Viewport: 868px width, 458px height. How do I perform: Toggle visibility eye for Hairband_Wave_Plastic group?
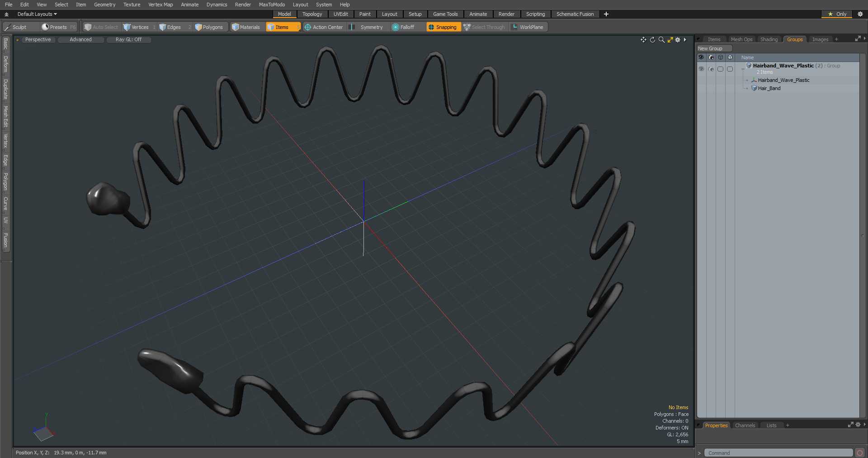point(701,69)
